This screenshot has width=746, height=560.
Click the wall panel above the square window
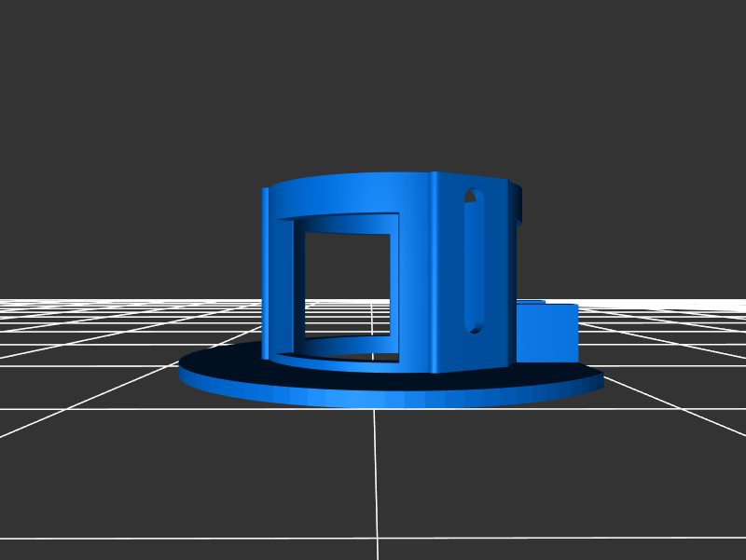pos(345,196)
